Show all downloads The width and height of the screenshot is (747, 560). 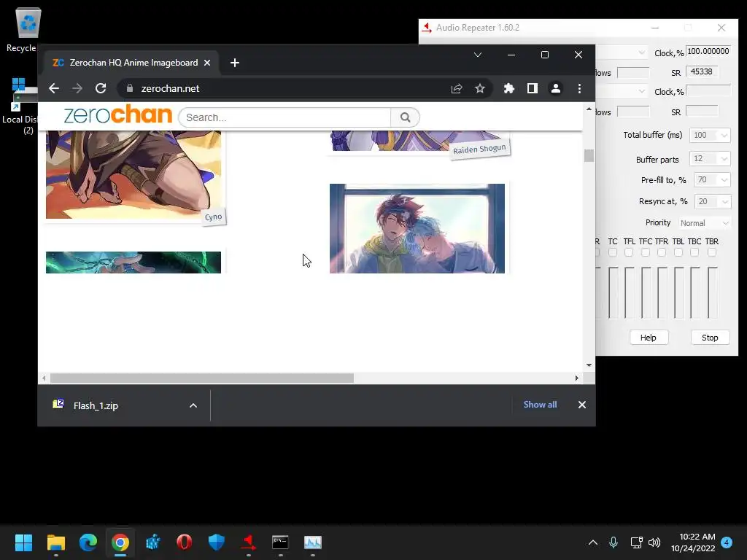click(540, 405)
